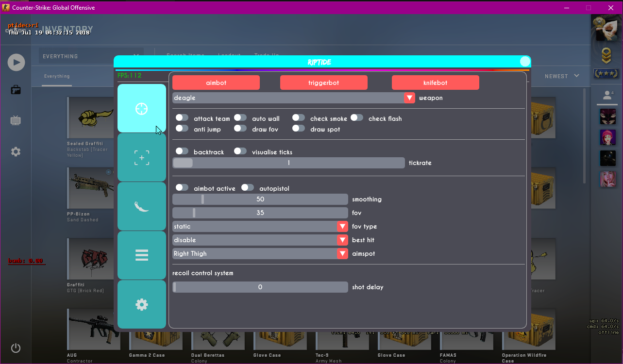This screenshot has width=623, height=364.
Task: Open the best hit dropdown showing disable
Action: click(x=260, y=240)
